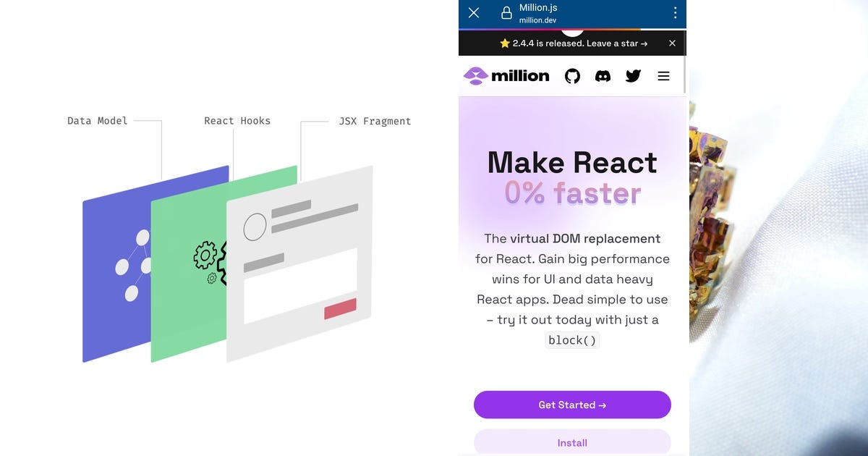Open the hamburger navigation menu icon
The width and height of the screenshot is (868, 456).
pyautogui.click(x=663, y=75)
